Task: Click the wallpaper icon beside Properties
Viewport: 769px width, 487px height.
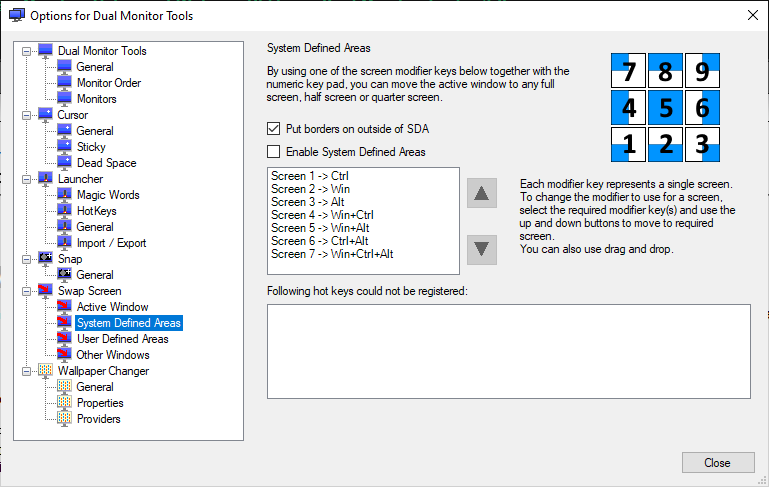Action: click(64, 403)
